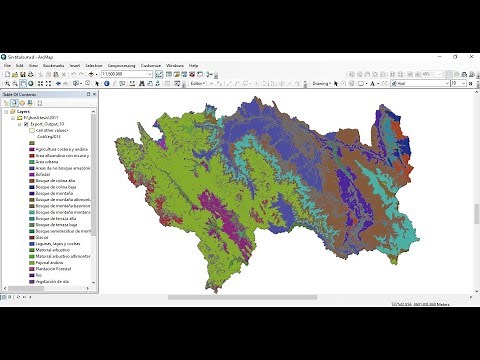Image resolution: width=480 pixels, height=360 pixels.
Task: Open the Windows menu
Action: 175,66
